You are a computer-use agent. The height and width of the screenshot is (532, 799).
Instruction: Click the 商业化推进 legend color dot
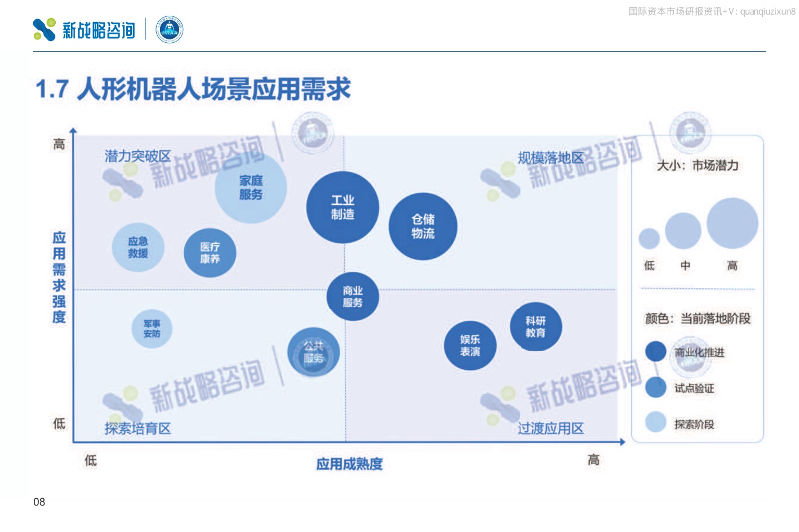[x=656, y=351]
